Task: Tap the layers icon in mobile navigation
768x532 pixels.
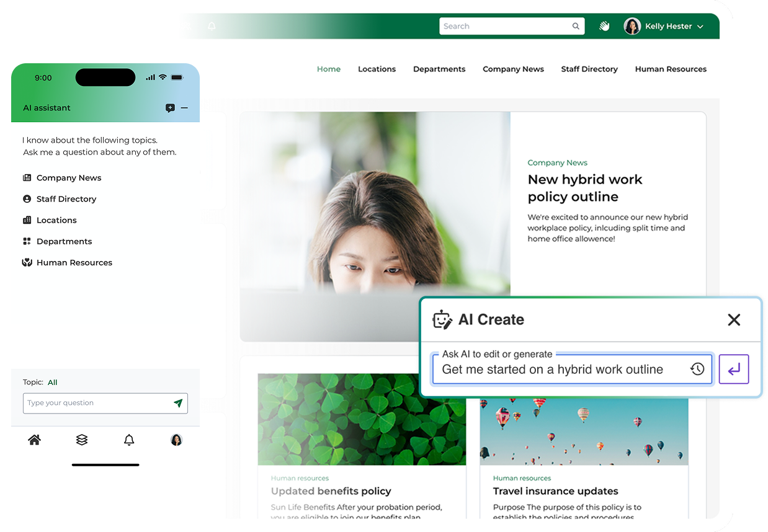Action: point(82,440)
